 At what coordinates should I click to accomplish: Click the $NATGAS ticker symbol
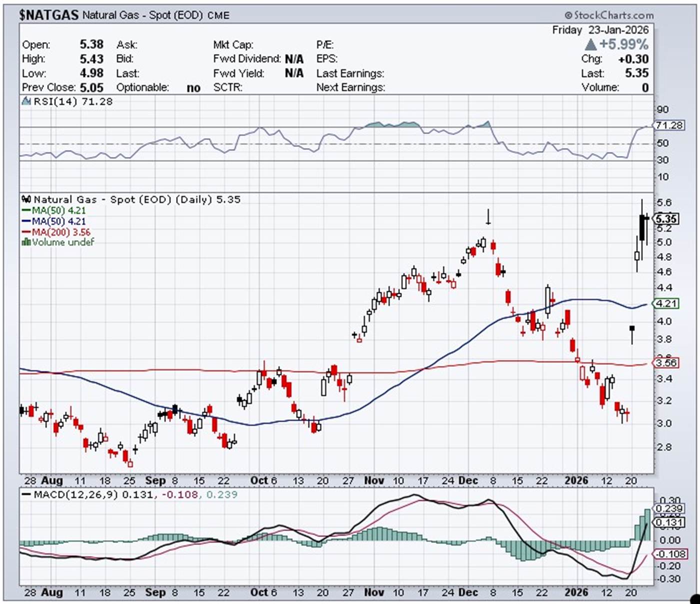point(48,15)
